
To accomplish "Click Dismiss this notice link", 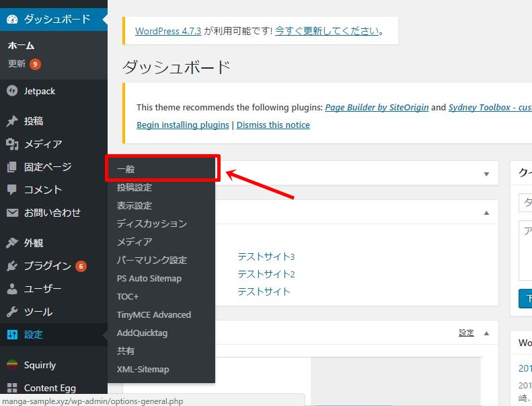I will 273,125.
